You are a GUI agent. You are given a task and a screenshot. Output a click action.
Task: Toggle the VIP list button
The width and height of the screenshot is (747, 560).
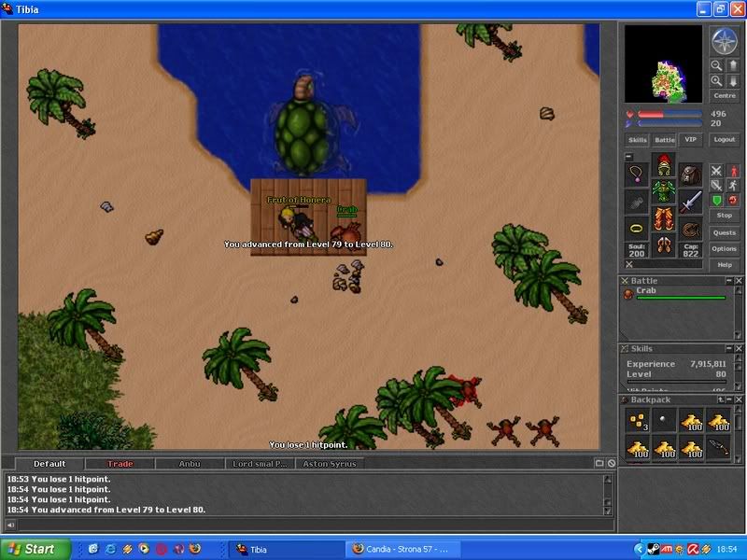[x=690, y=139]
